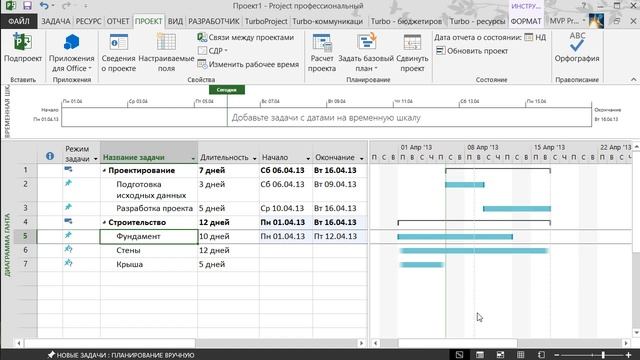Screen dimensions: 640x360
Task: Open the Название задачи column filter dropdown
Action: click(193, 158)
